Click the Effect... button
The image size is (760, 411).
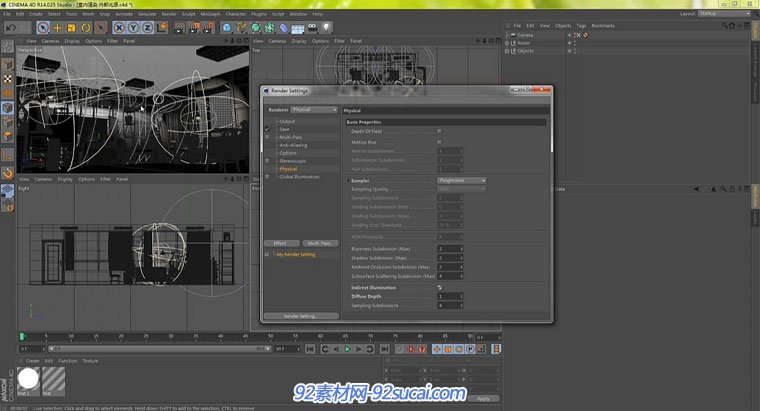pos(281,243)
